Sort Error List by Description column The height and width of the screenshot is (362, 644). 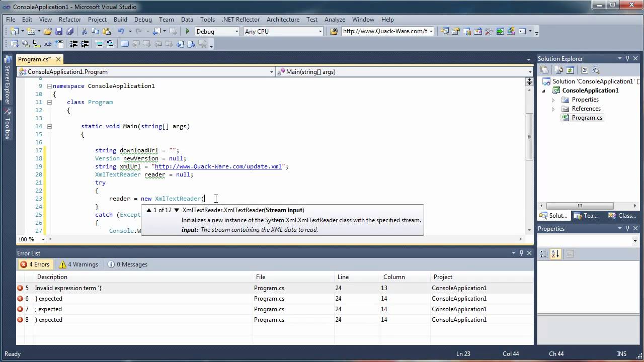point(52,277)
